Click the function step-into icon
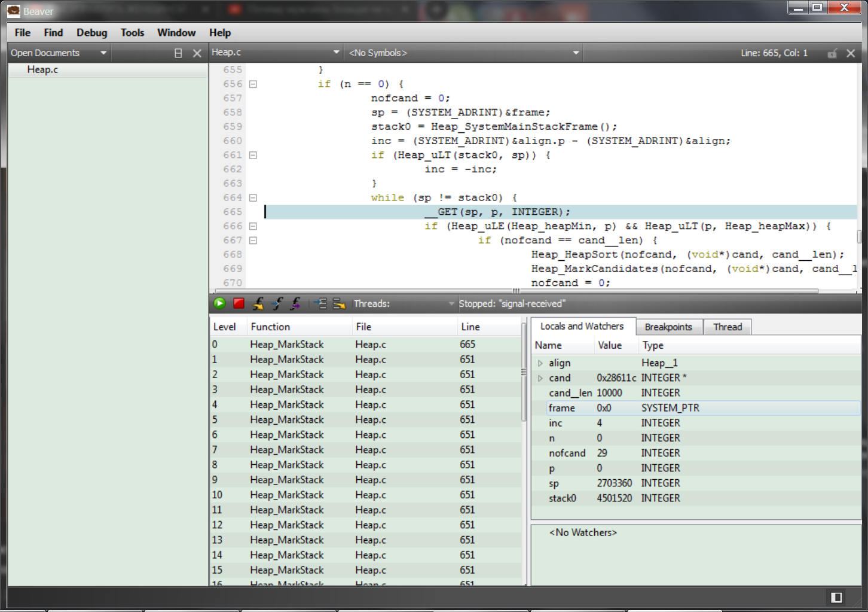The image size is (868, 612). coord(277,303)
